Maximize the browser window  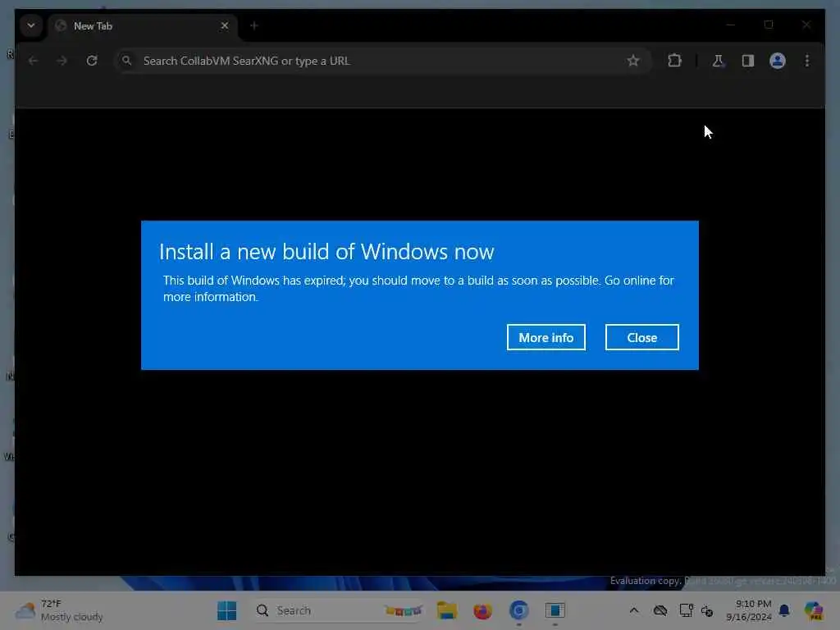[x=769, y=25]
